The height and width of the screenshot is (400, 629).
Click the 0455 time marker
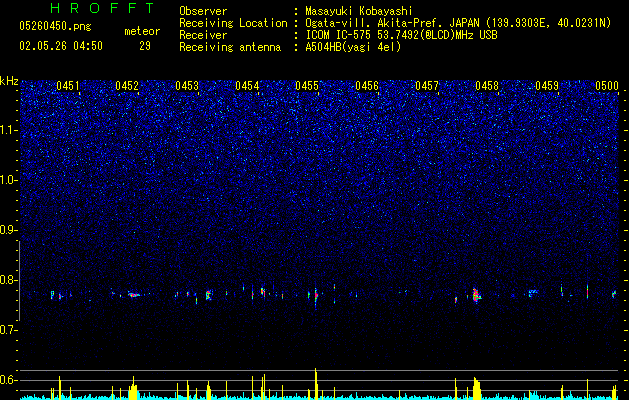(307, 86)
